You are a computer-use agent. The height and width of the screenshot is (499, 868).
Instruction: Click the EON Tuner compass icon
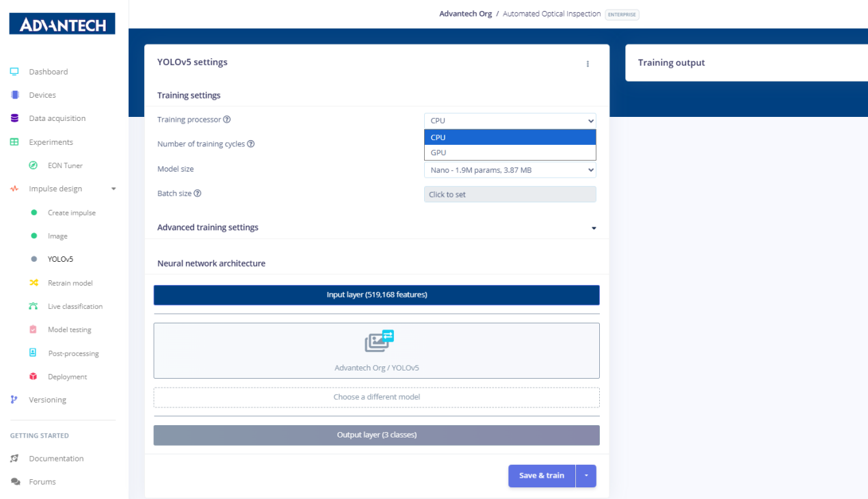pyautogui.click(x=34, y=165)
